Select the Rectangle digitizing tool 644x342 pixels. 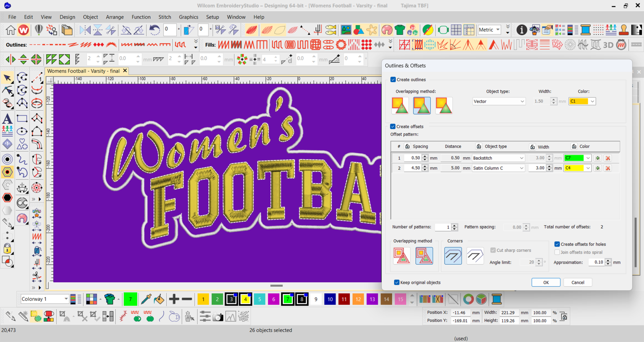point(22,118)
